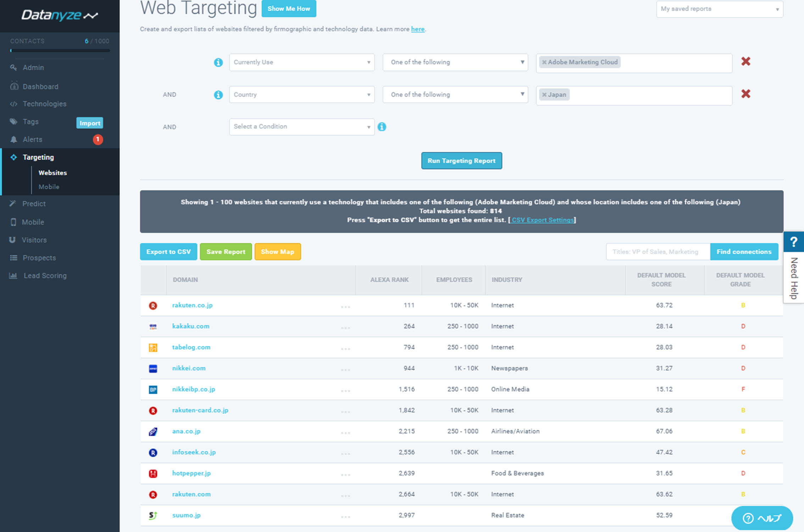Click Run Targeting Report button

pos(461,161)
